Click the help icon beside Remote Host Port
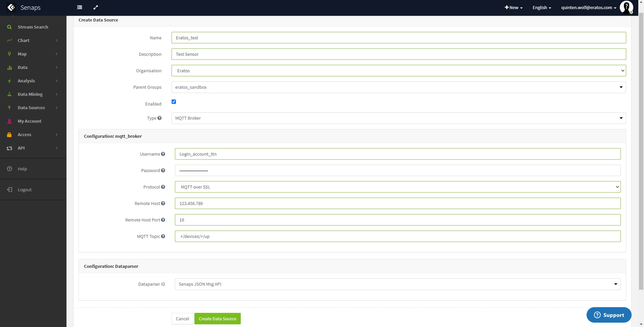 [163, 220]
